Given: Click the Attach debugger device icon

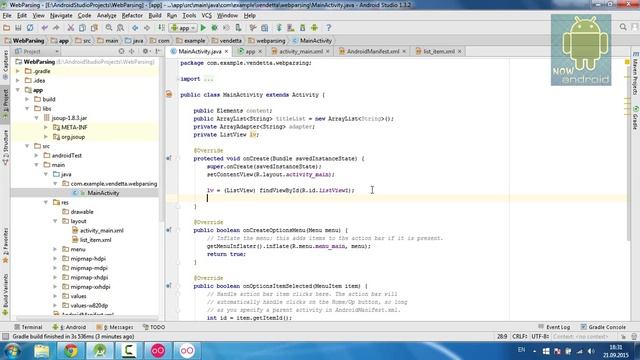Looking at the screenshot, I should click(238, 28).
